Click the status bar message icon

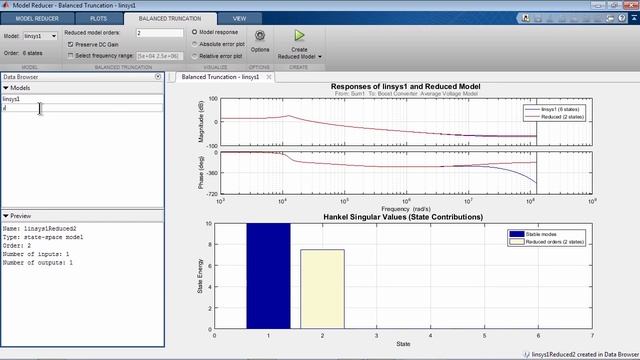coord(527,355)
